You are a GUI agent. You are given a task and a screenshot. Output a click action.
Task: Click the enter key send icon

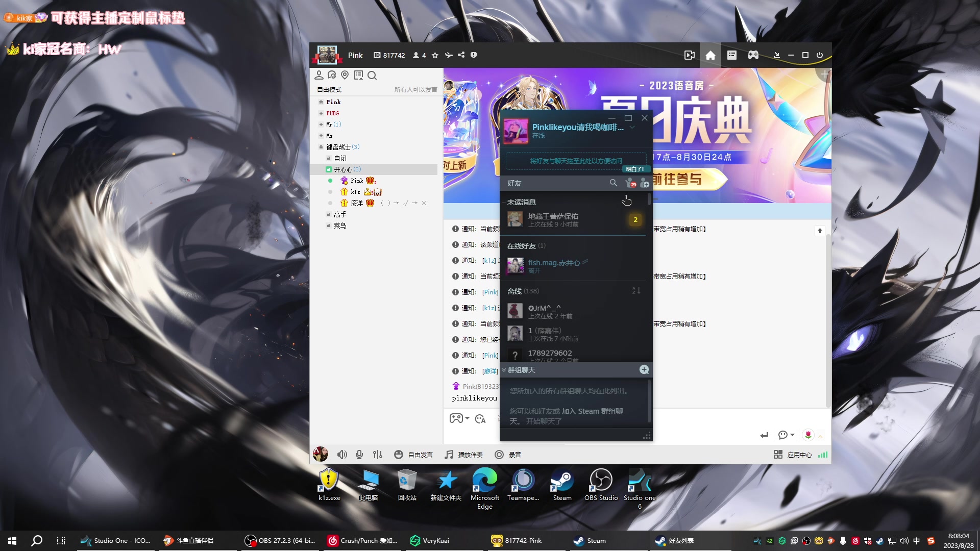(764, 435)
